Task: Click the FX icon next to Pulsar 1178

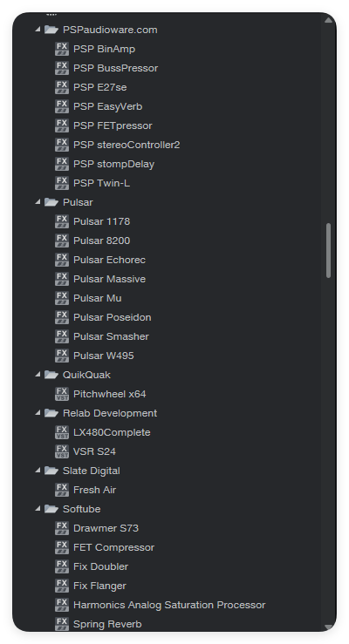Action: click(62, 221)
